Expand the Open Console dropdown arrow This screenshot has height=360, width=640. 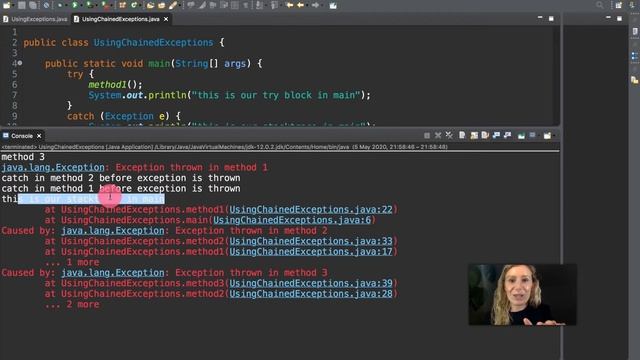(554, 136)
